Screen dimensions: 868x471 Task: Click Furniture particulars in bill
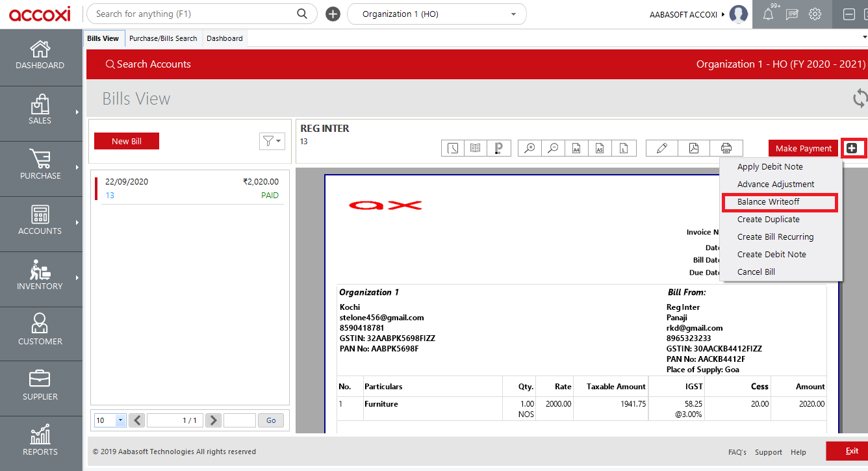tap(381, 404)
